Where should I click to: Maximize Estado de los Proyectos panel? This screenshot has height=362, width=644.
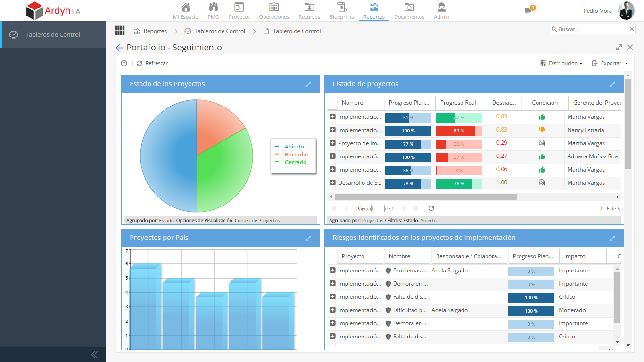pos(308,84)
